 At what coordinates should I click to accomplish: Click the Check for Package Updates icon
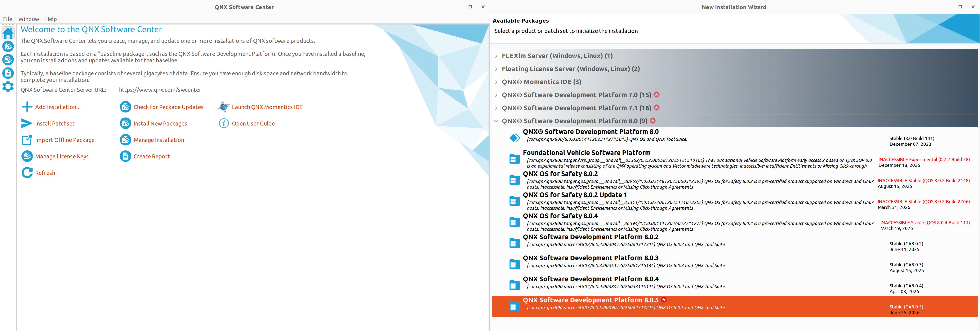[125, 107]
